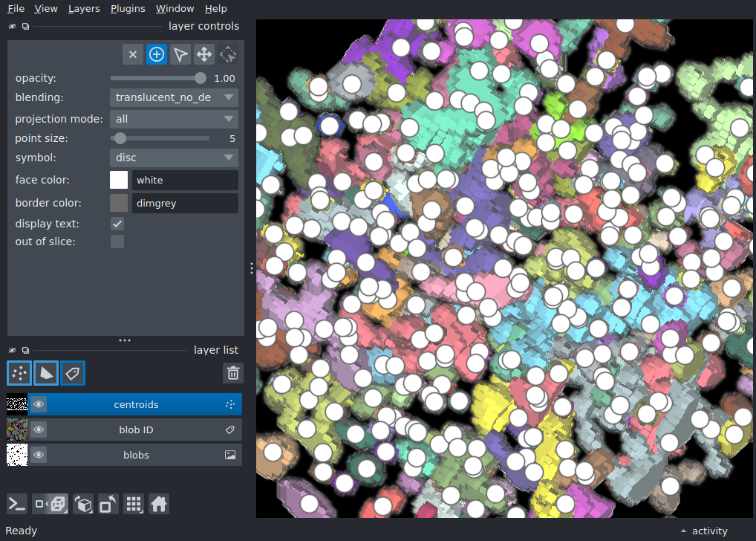Adjust the opacity slider handle
The height and width of the screenshot is (541, 756).
click(x=200, y=78)
